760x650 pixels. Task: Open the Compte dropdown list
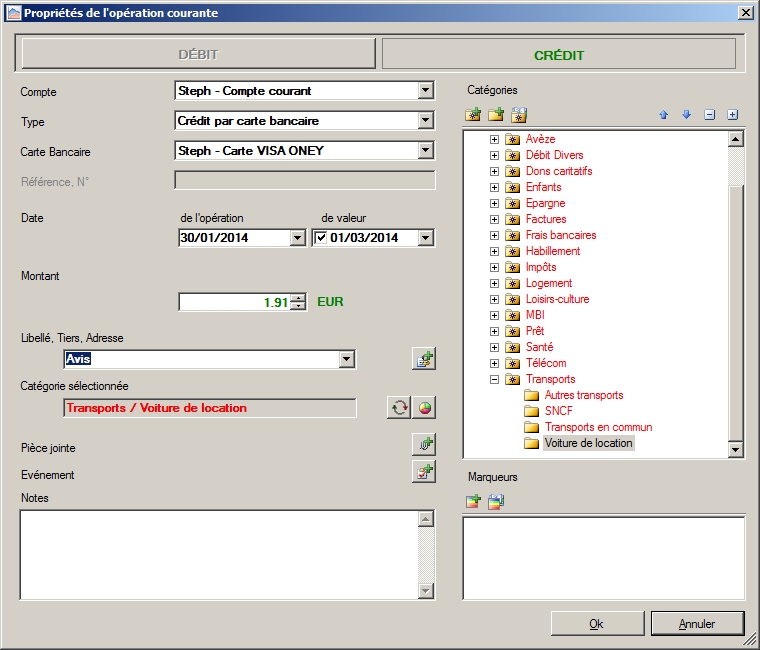(x=426, y=91)
